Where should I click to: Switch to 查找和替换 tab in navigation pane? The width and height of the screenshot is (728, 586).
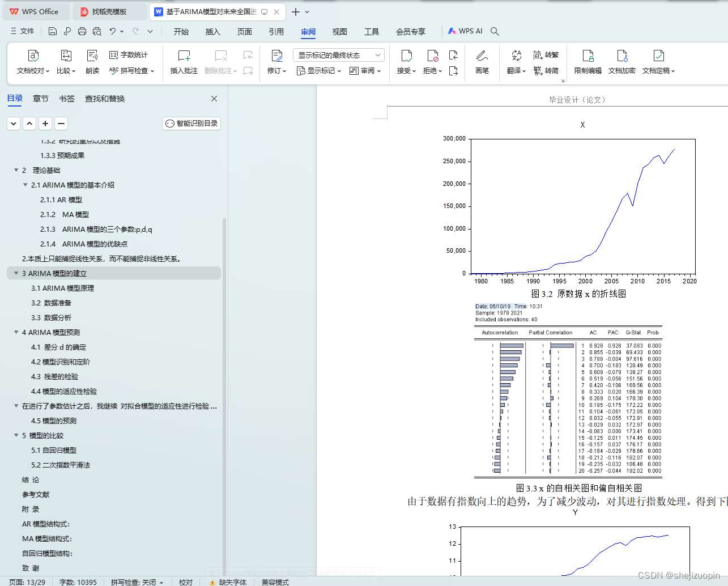click(105, 99)
